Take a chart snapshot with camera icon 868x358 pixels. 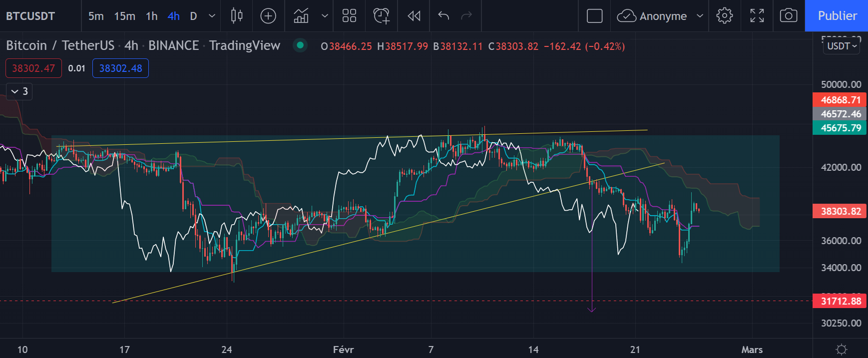coord(788,16)
